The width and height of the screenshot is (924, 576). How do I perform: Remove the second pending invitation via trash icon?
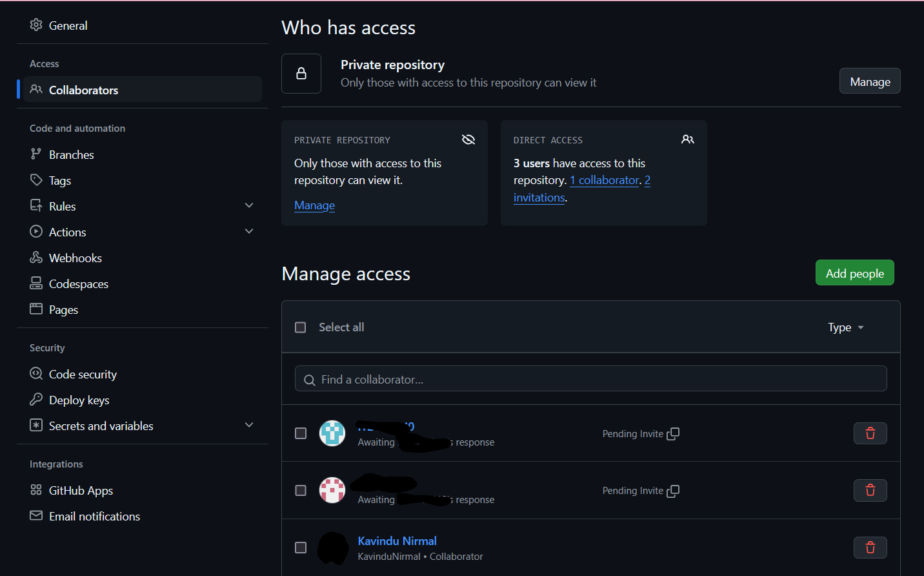coord(870,491)
